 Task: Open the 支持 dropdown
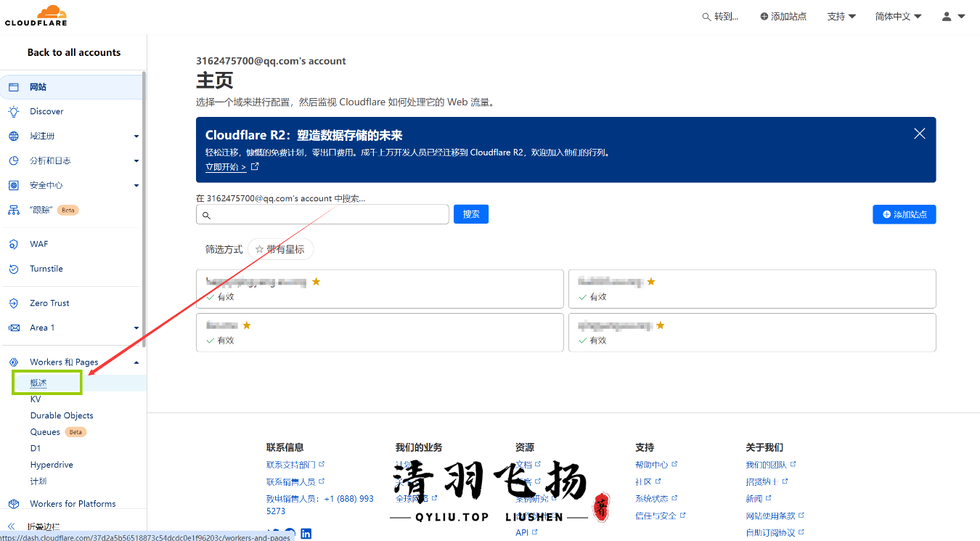841,16
